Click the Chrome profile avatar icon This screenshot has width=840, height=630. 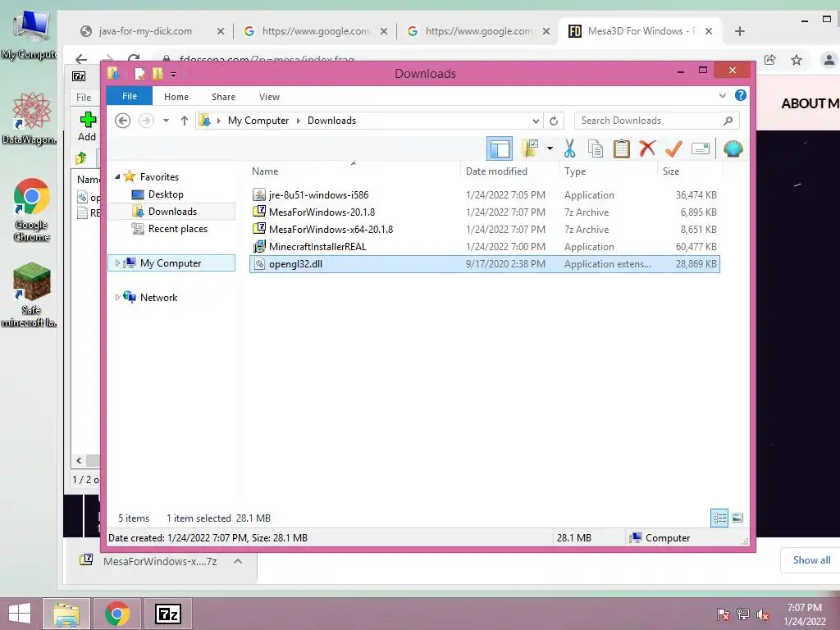(x=829, y=59)
